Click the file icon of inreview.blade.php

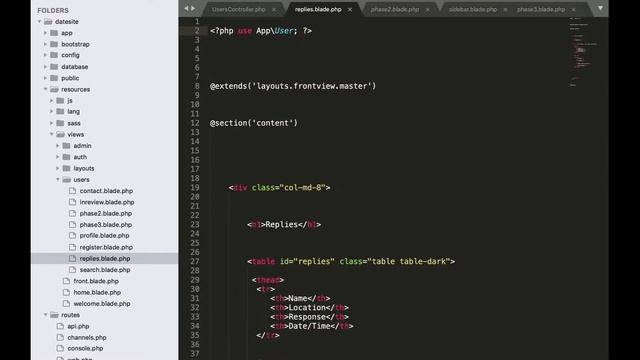pyautogui.click(x=73, y=202)
